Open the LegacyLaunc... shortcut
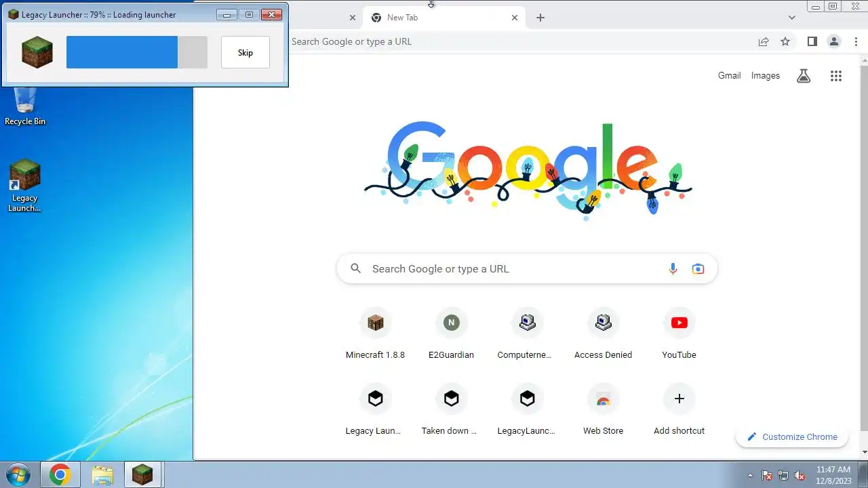The width and height of the screenshot is (868, 488). tap(527, 410)
